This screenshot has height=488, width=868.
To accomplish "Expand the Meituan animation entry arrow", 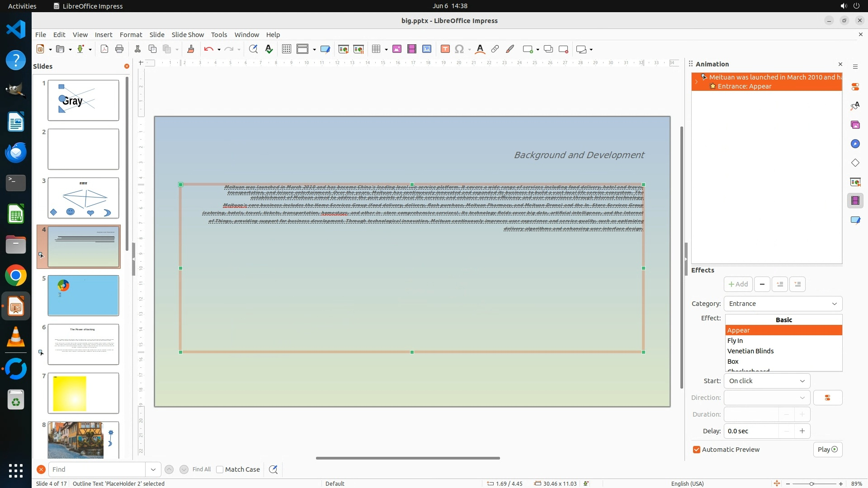I will 696,82.
